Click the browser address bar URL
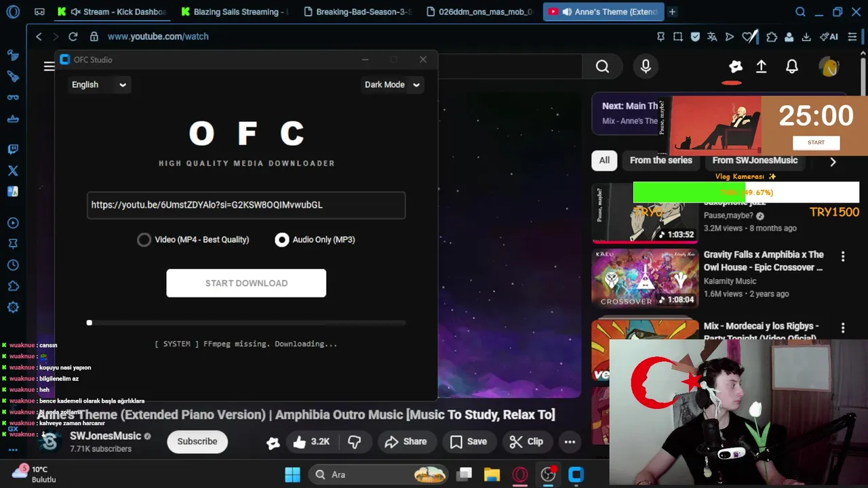The height and width of the screenshot is (488, 868). [158, 37]
